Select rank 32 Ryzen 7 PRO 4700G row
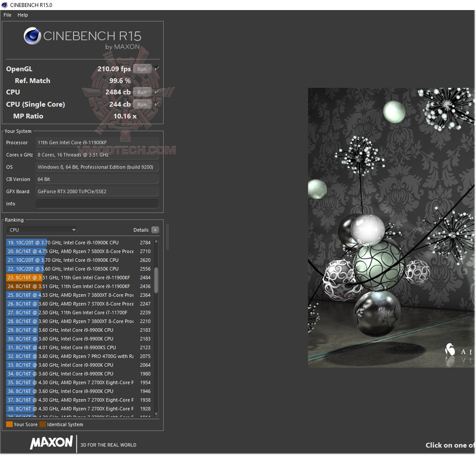476x455 pixels. point(80,356)
